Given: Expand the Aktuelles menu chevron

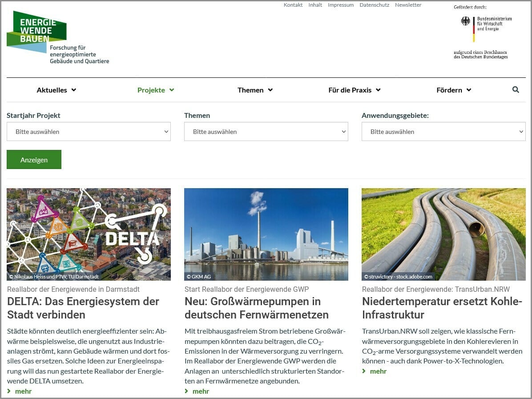Looking at the screenshot, I should coord(74,90).
